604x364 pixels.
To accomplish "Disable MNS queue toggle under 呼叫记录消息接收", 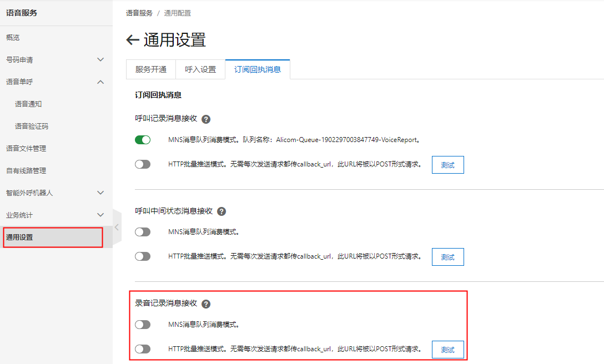I will pyautogui.click(x=143, y=140).
